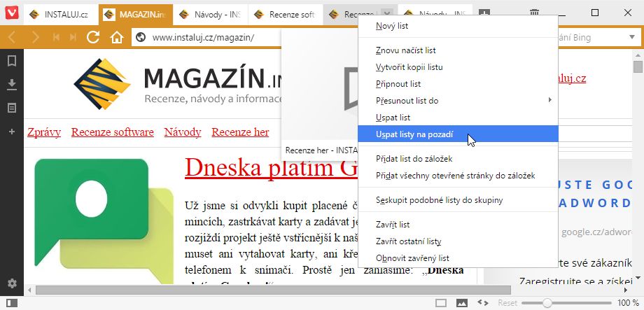Open the closed tabs trash icon
This screenshot has width=644, height=310.
pyautogui.click(x=534, y=13)
